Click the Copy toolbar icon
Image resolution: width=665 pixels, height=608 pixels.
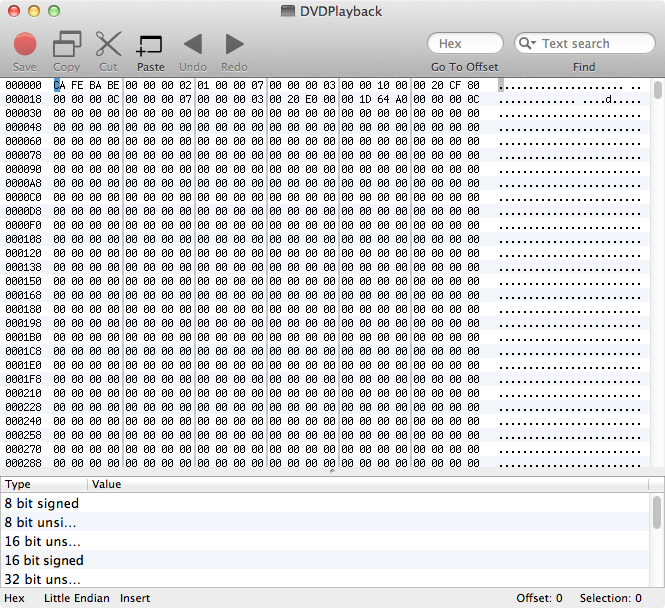click(67, 44)
